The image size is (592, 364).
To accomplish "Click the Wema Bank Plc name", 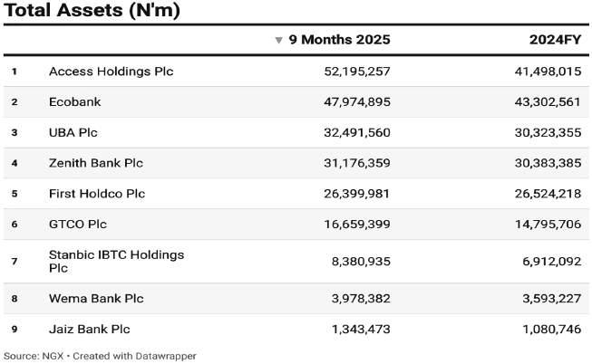I will pos(96,298).
